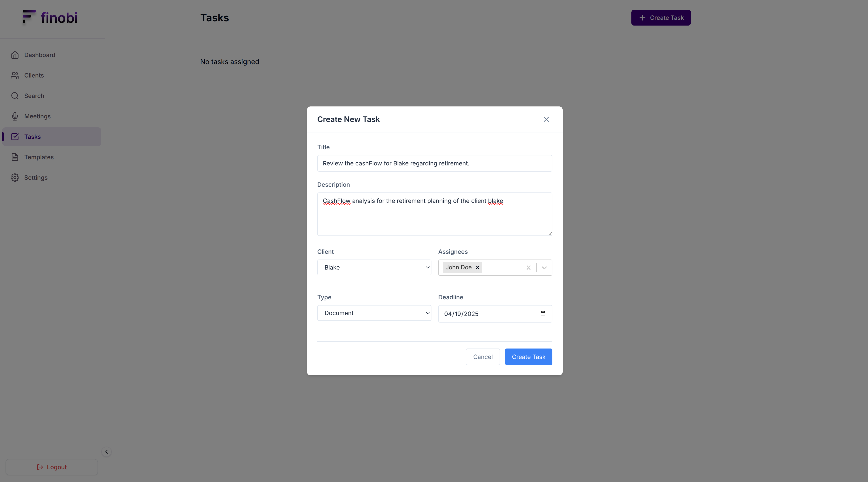This screenshot has height=482, width=868.
Task: Click the Create New Task dialog title
Action: pos(348,119)
